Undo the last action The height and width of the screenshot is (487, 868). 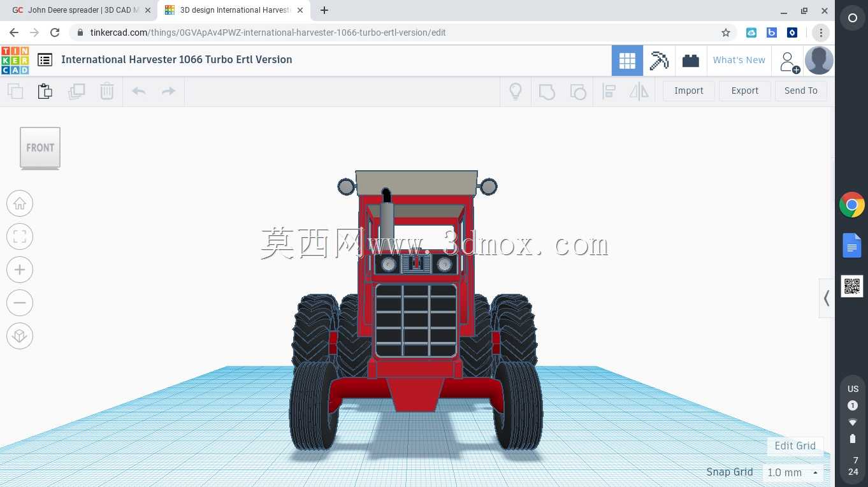pyautogui.click(x=138, y=91)
